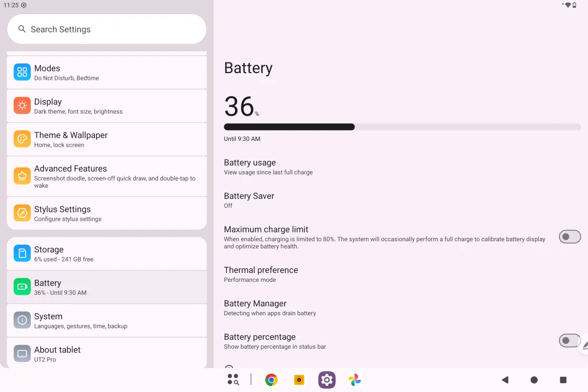The image size is (588, 392).
Task: Select 'Dark theme, font size, brightness' text
Action: (78, 111)
